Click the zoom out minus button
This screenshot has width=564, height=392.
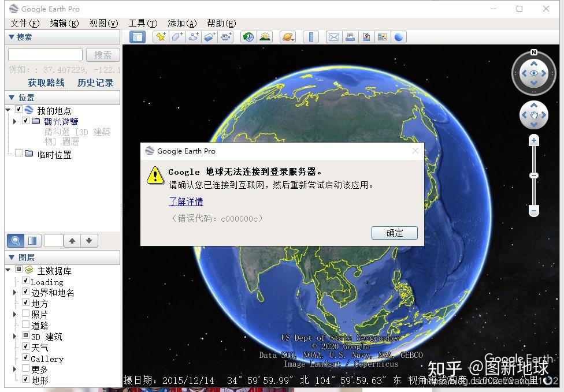534,211
